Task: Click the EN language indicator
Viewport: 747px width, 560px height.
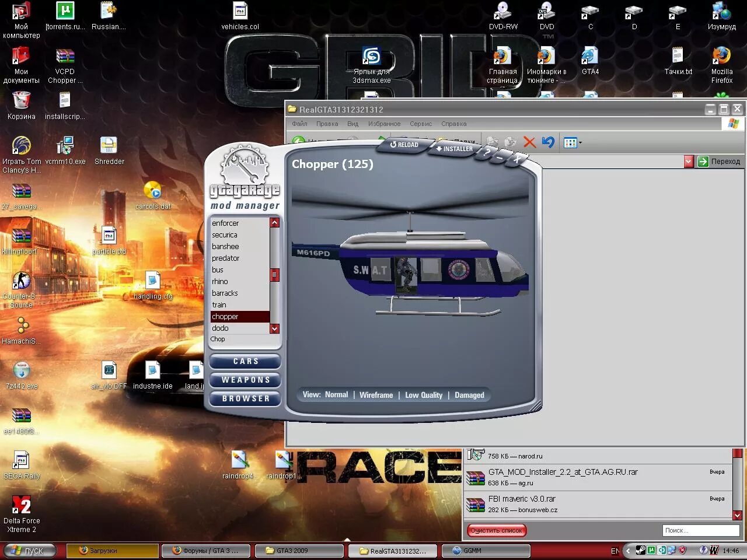Action: pos(615,551)
